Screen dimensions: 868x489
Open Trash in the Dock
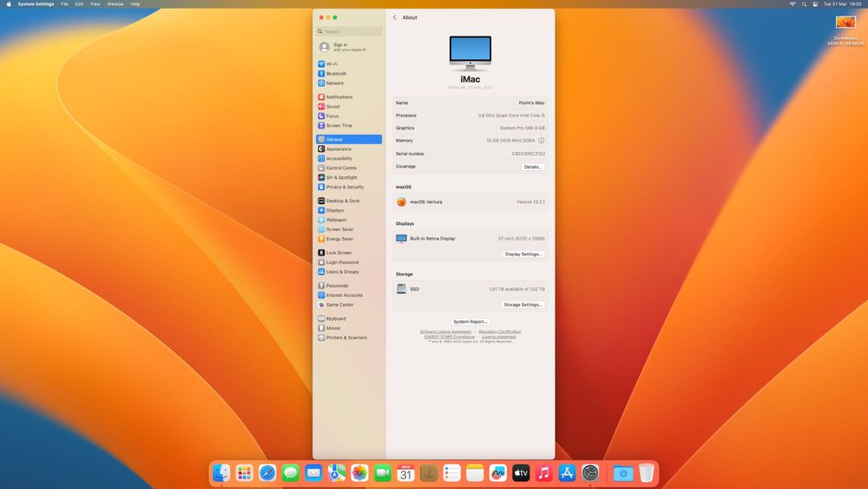pyautogui.click(x=646, y=473)
